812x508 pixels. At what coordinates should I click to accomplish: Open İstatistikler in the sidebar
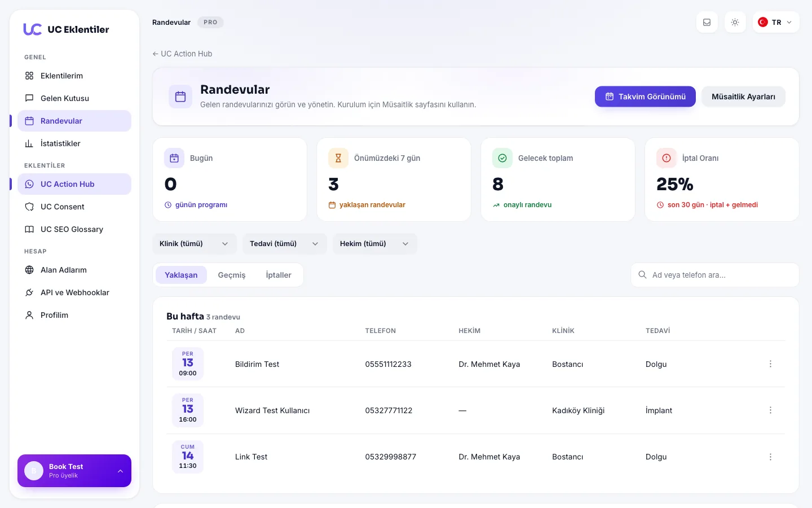pyautogui.click(x=74, y=143)
